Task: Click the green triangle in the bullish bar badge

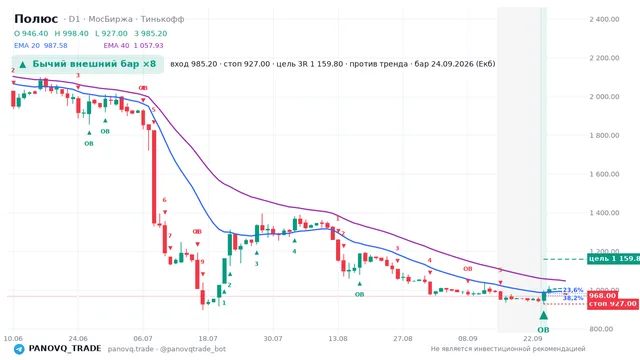Action: click(23, 64)
